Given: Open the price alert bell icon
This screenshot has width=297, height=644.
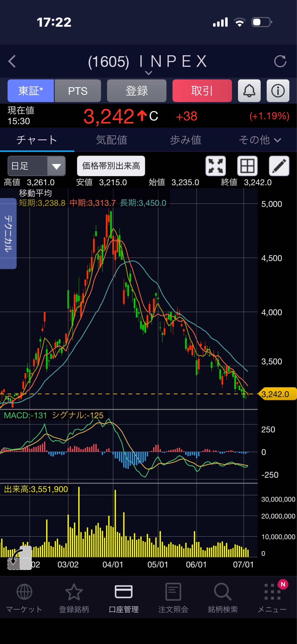Looking at the screenshot, I should [249, 91].
